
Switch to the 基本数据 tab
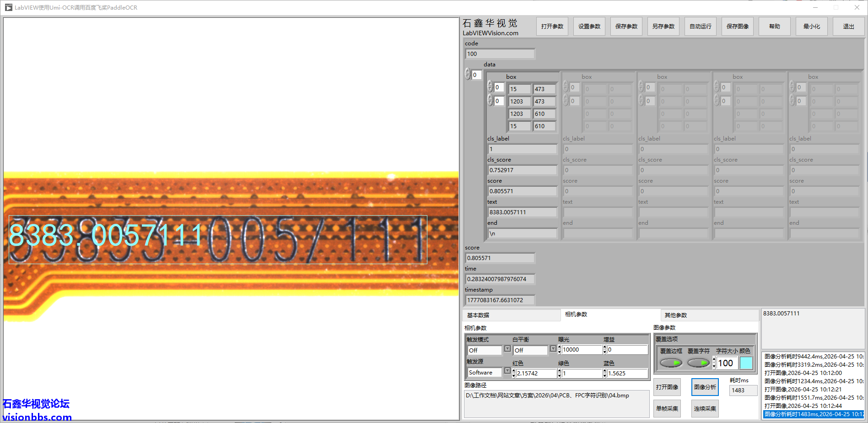pos(478,315)
